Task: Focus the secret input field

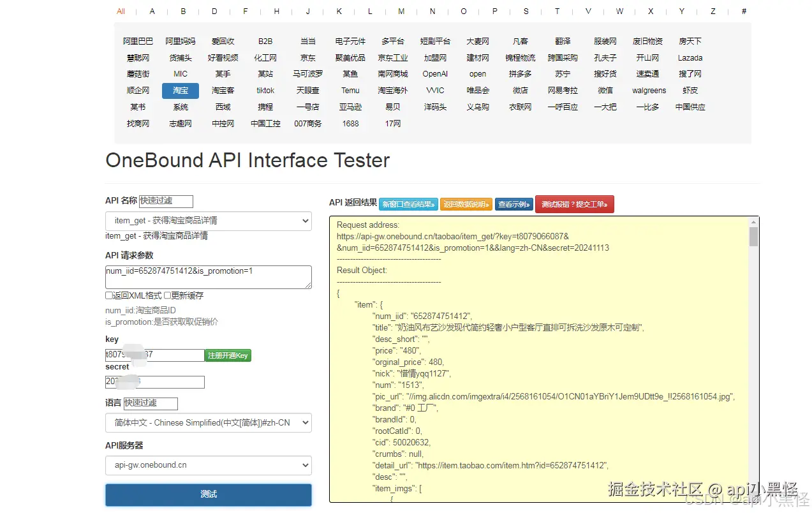Action: [x=154, y=382]
